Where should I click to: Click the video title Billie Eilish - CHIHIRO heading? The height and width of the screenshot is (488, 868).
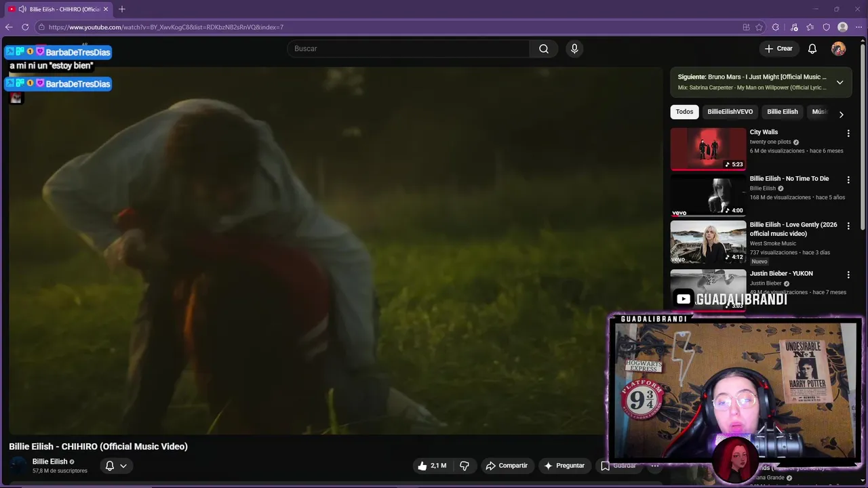[98, 446]
